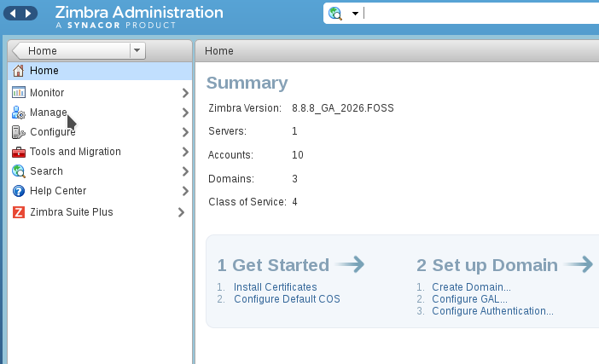The width and height of the screenshot is (599, 364).
Task: Click the 2 Set up Domain heading
Action: point(487,265)
